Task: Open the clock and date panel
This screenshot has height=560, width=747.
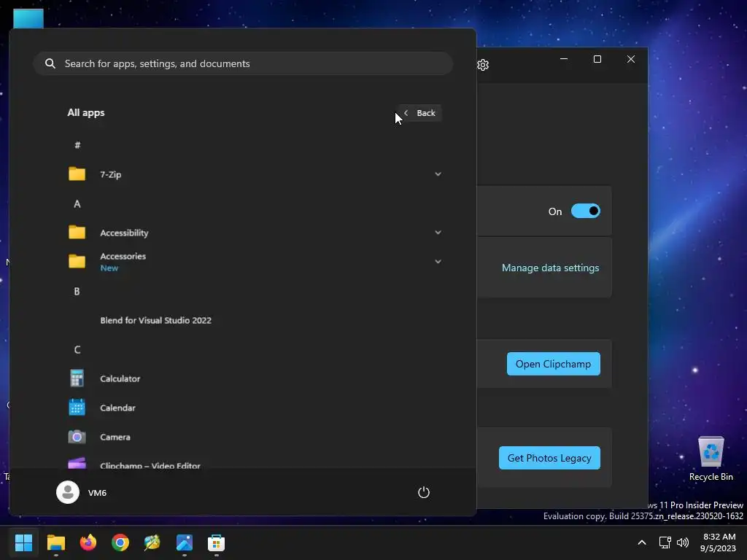Action: 718,542
